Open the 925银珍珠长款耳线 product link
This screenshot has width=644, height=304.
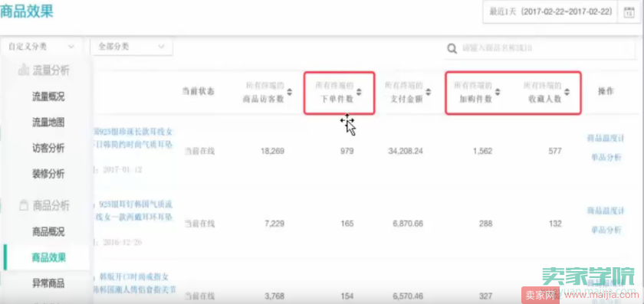[134, 139]
